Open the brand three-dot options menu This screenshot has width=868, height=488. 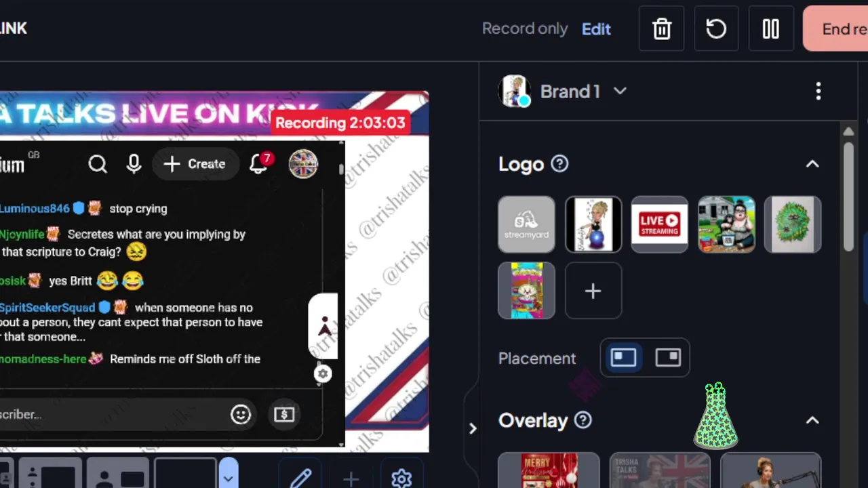pos(818,91)
